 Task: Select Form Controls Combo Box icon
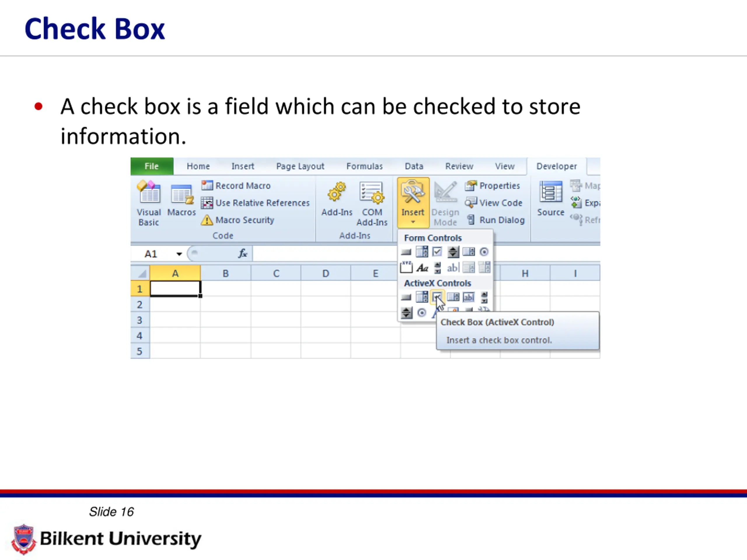click(x=422, y=252)
